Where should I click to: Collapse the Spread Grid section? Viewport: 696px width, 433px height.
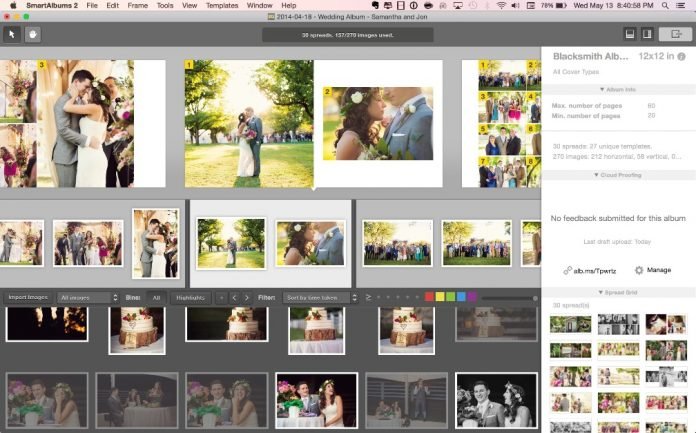pos(617,293)
